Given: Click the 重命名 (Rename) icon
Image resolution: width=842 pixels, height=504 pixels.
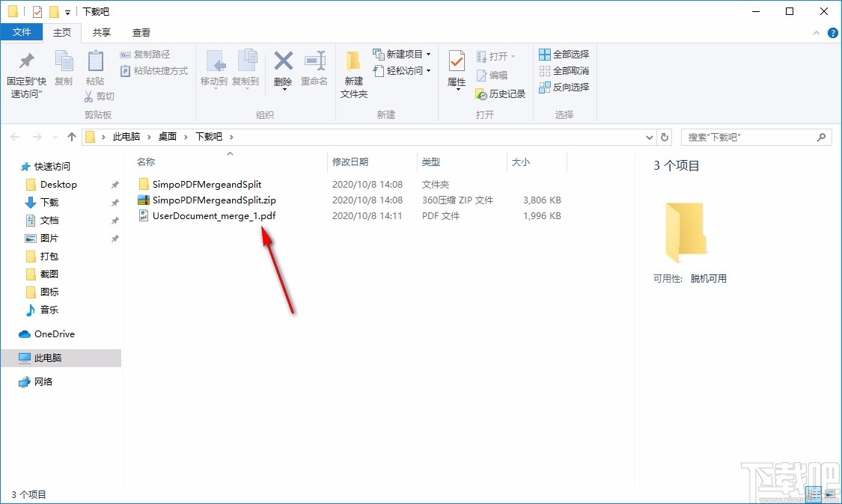Looking at the screenshot, I should point(314,67).
